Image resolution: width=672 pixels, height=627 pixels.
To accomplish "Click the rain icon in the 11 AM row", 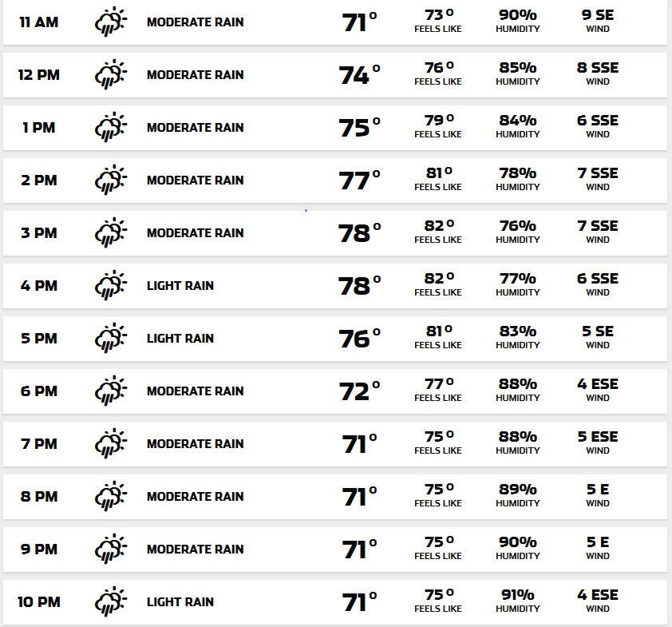I will [111, 22].
